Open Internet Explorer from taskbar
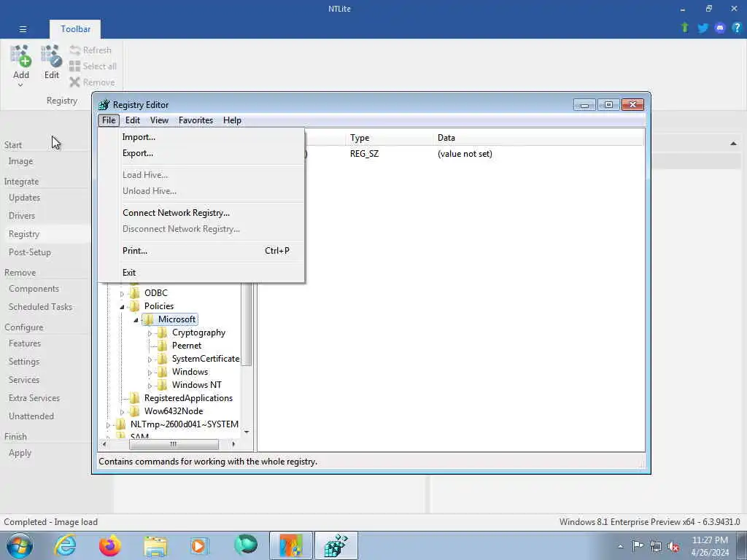Viewport: 747px width, 560px height. 65,545
